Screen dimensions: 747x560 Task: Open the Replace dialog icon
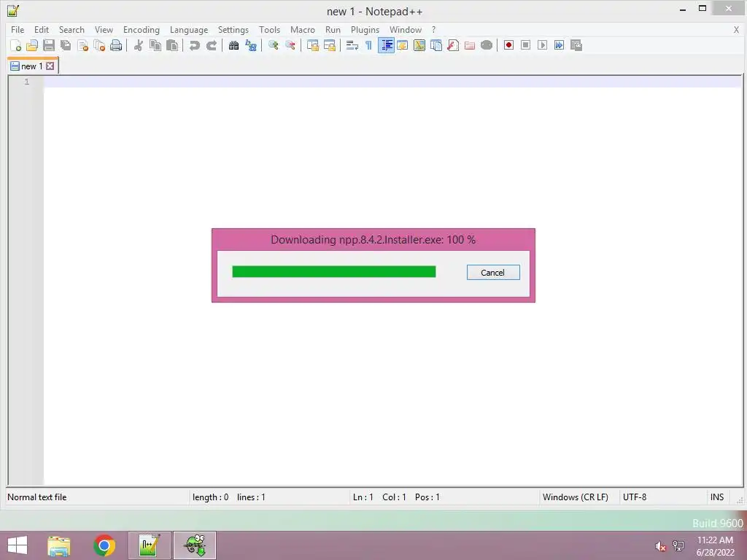point(251,45)
